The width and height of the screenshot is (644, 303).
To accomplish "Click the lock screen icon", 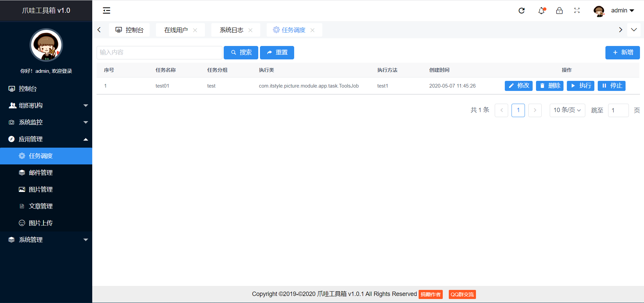I will [559, 11].
